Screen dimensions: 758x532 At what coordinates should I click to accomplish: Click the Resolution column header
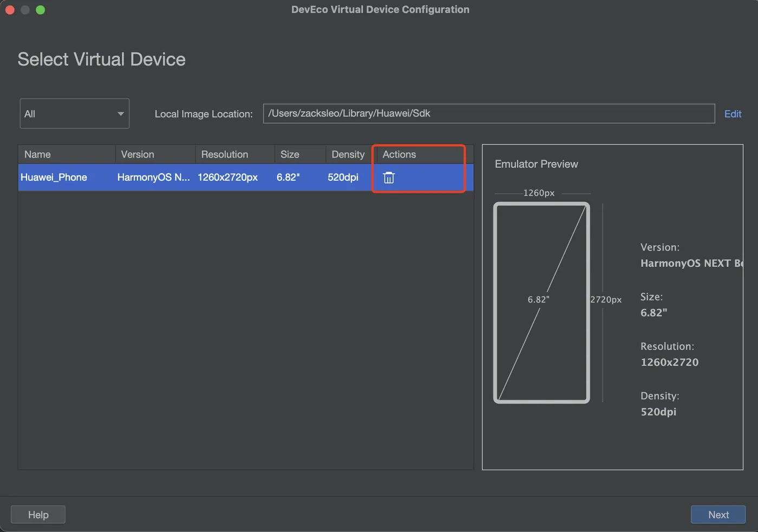click(x=224, y=154)
